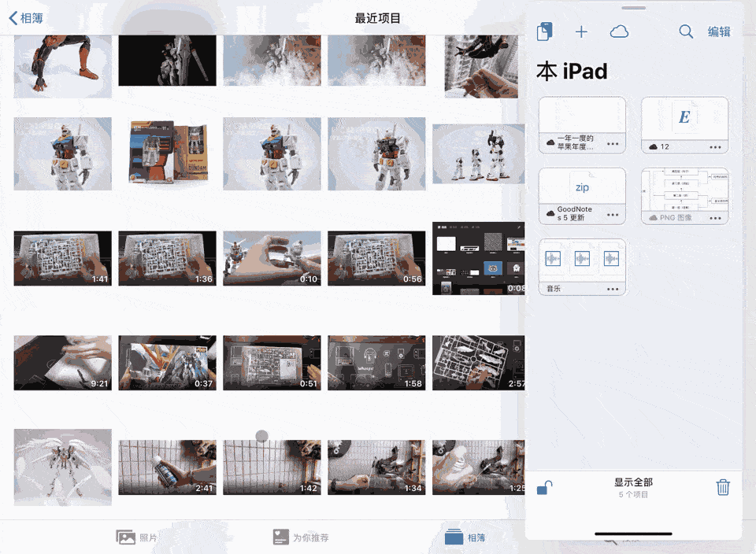Viewport: 756px width, 554px height.
Task: Switch to the 照片 Photos tab
Action: pos(137,537)
